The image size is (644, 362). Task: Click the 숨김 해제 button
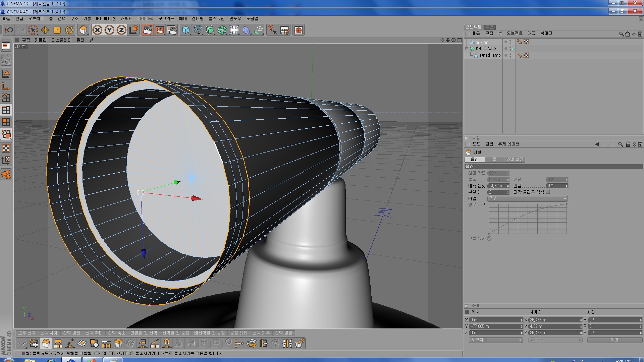point(238,333)
